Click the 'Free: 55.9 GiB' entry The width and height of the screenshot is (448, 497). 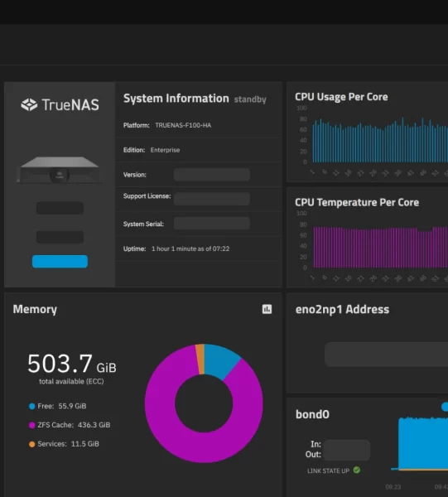pyautogui.click(x=58, y=407)
